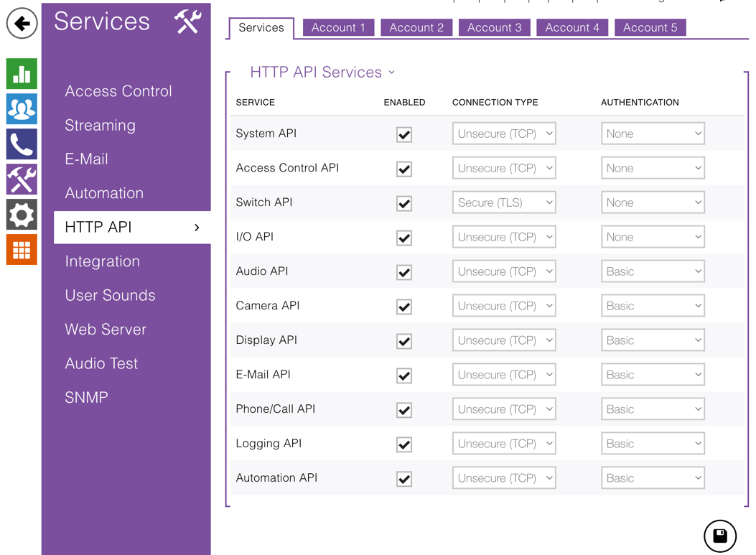Open the gear System settings icon
The image size is (756, 555).
click(22, 215)
